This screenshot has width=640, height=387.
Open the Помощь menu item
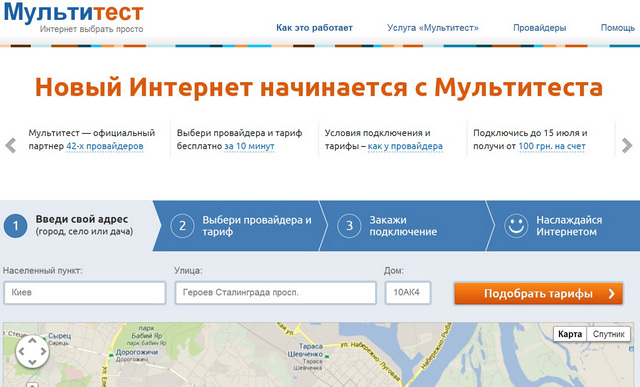tap(618, 28)
